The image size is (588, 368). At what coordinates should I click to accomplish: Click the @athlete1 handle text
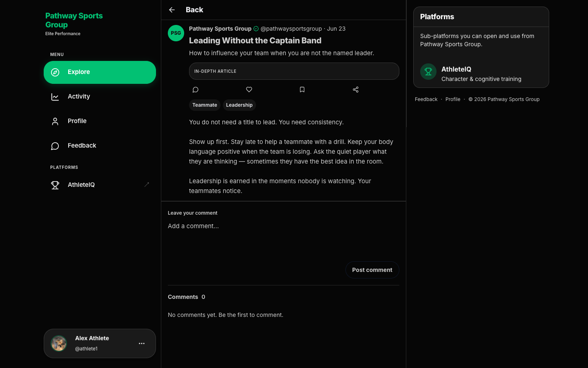pyautogui.click(x=86, y=349)
